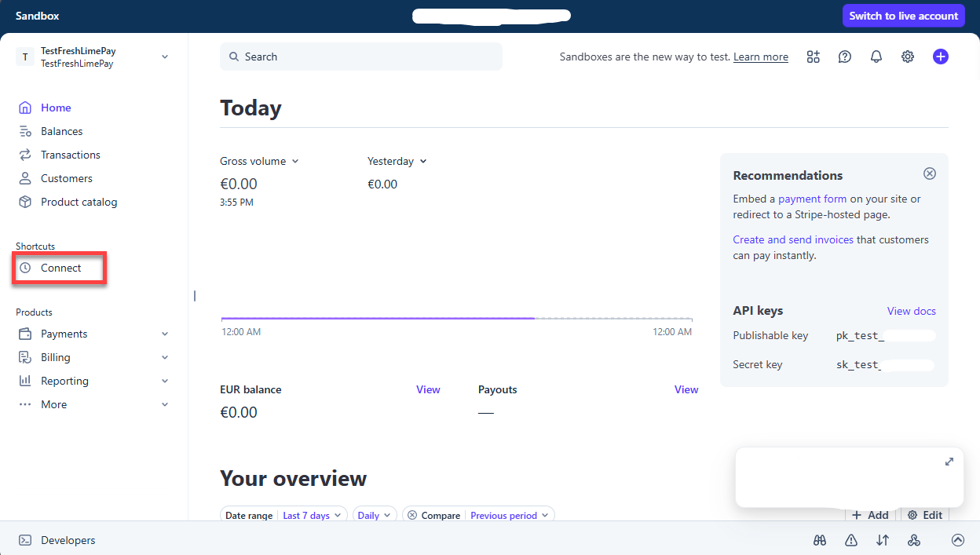Remove the Compare Previous period filter

pos(412,516)
